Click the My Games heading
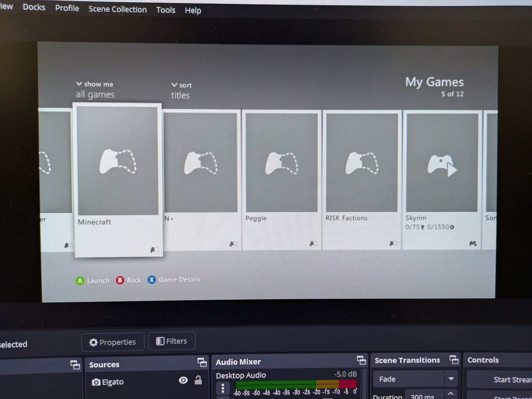Screen dimensions: 532x399 click(434, 82)
